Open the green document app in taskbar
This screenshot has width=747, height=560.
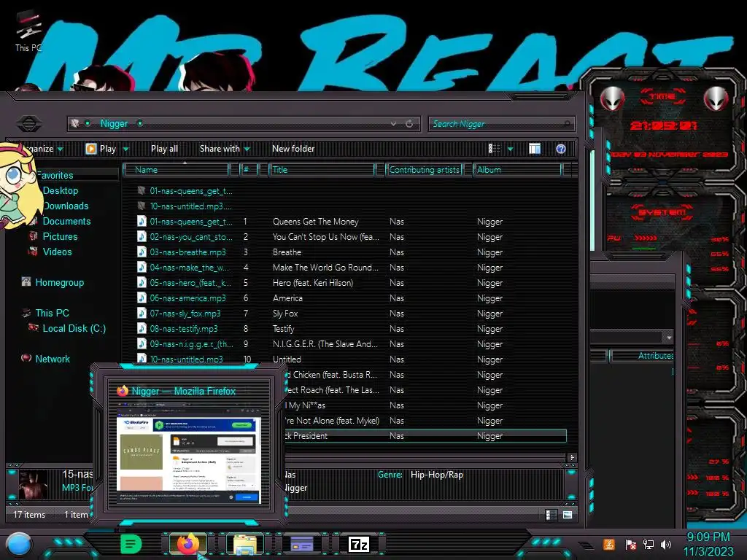[131, 544]
